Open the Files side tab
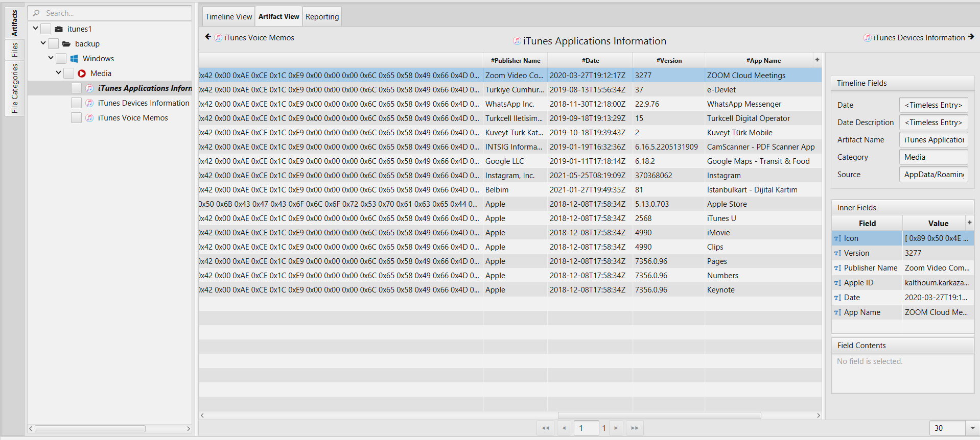The image size is (980, 440). point(14,50)
